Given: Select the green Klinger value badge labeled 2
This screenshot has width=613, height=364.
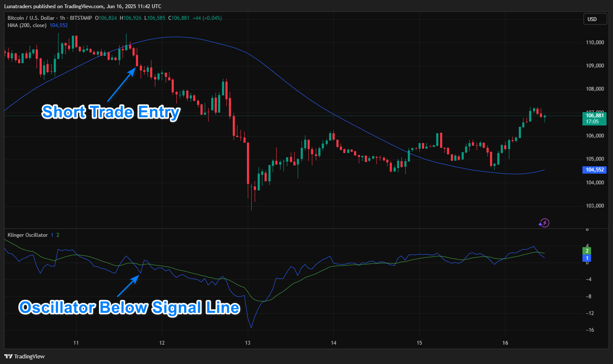Looking at the screenshot, I should pyautogui.click(x=587, y=251).
